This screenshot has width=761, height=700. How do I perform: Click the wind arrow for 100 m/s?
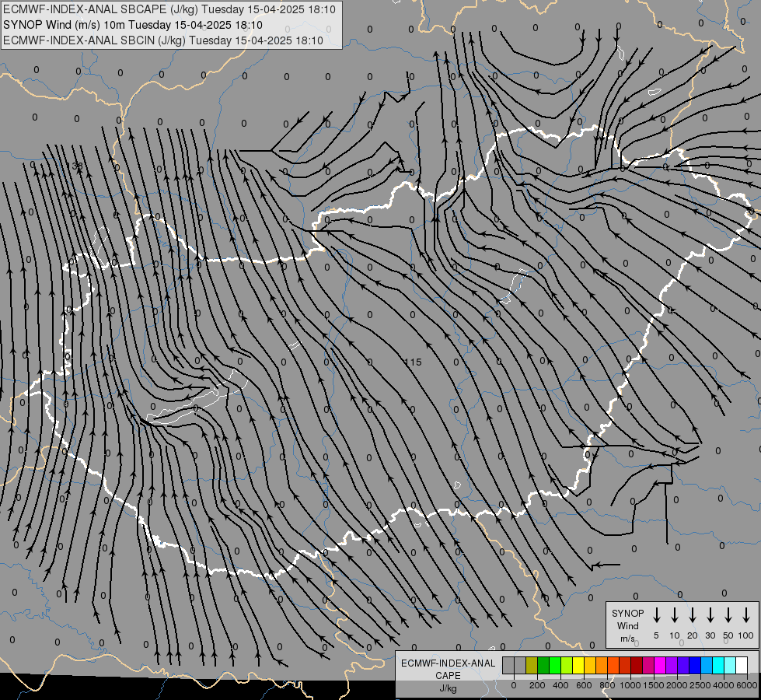[x=746, y=614]
